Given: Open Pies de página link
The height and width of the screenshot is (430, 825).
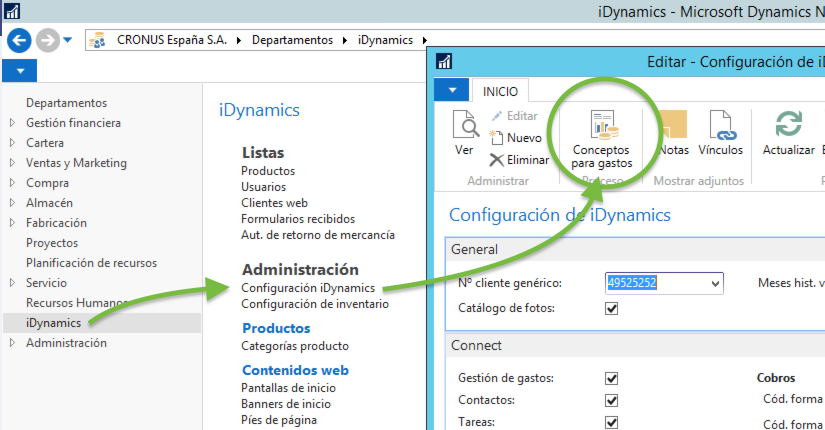Looking at the screenshot, I should [x=279, y=420].
